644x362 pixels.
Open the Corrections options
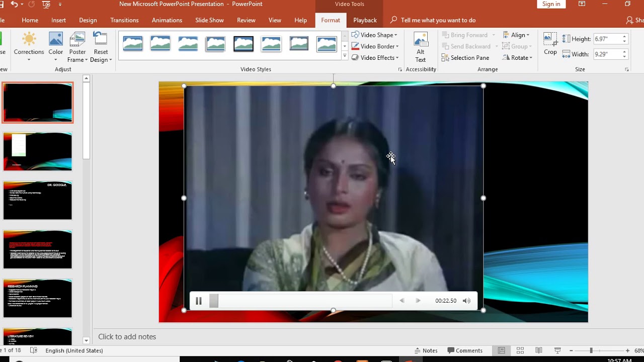[x=29, y=47]
